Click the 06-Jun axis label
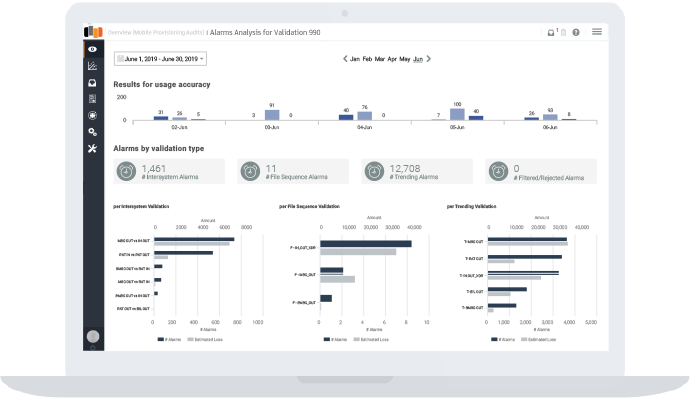Viewport: 690px width, 400px height. point(550,127)
